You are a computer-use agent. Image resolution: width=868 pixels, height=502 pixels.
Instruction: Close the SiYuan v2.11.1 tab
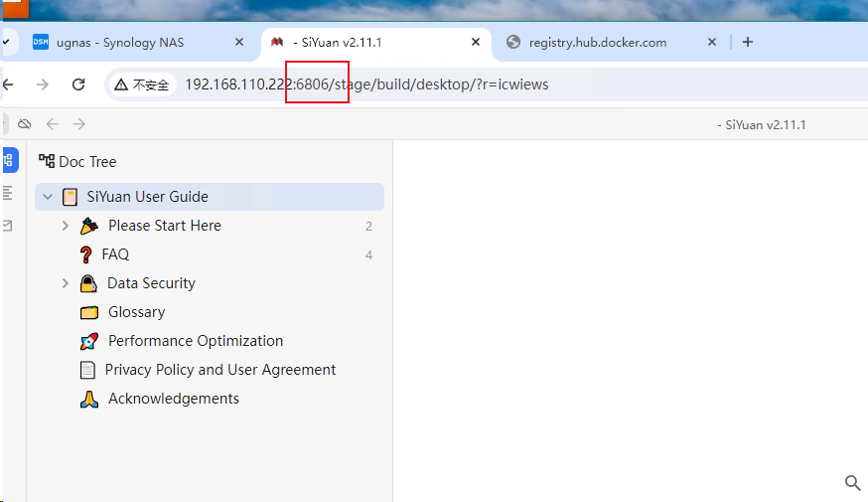click(476, 42)
